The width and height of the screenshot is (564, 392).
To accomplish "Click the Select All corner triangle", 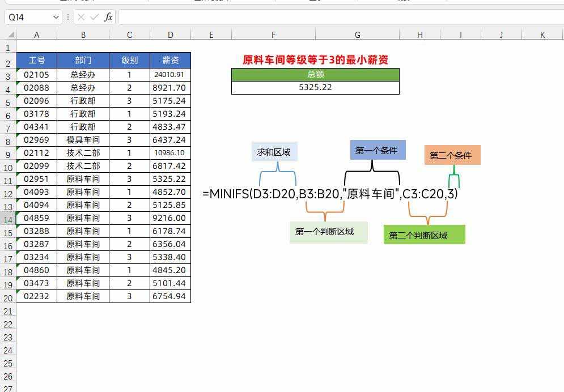I will 8,35.
